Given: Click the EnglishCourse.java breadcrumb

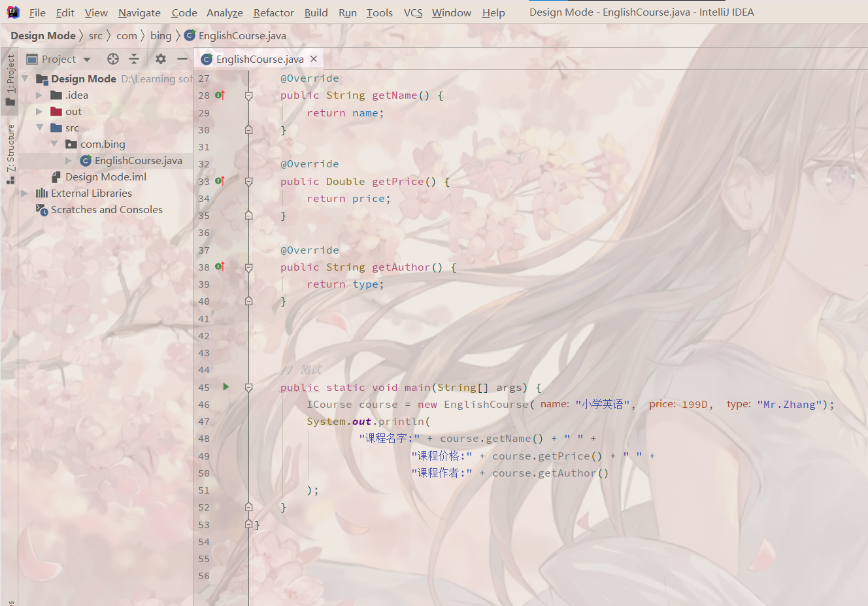Looking at the screenshot, I should (235, 35).
